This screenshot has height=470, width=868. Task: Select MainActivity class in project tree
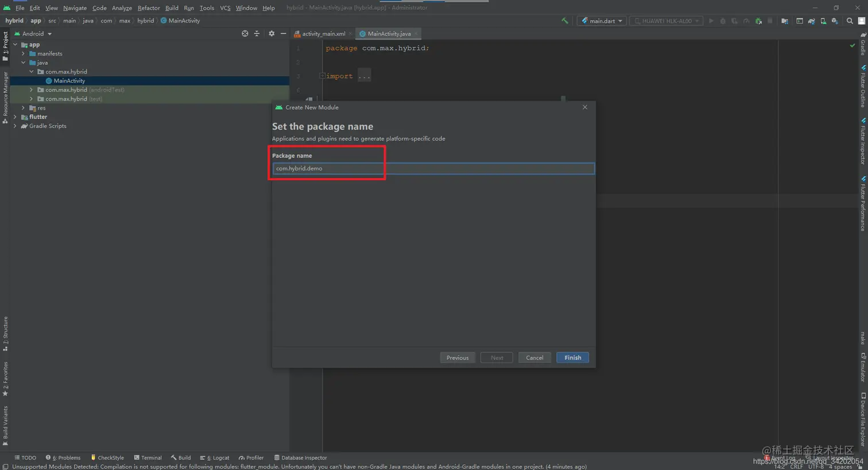point(69,81)
